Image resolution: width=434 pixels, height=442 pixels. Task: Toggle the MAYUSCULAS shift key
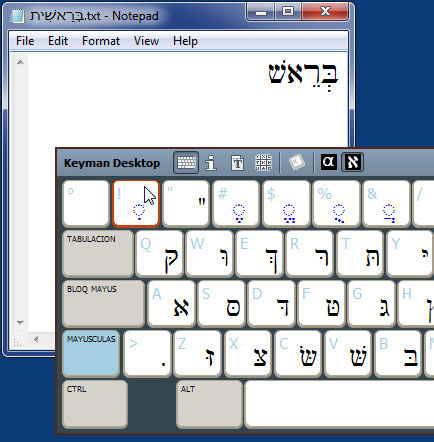91,354
